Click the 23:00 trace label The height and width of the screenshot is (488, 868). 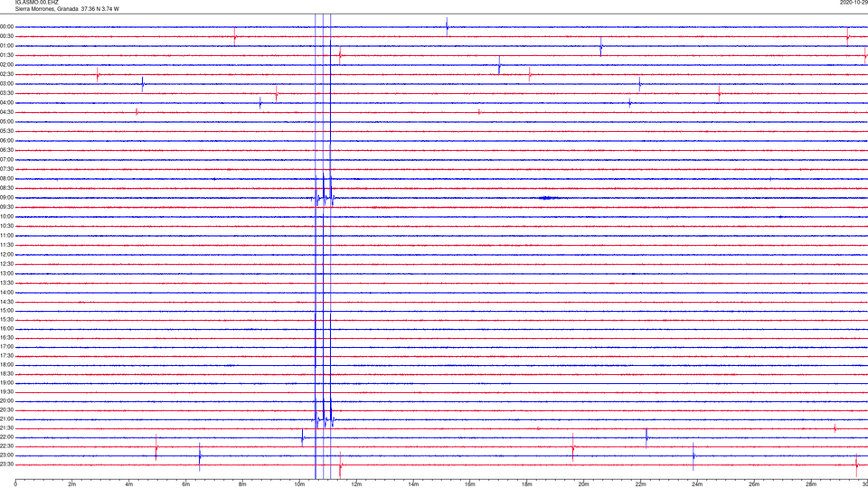pos(6,455)
